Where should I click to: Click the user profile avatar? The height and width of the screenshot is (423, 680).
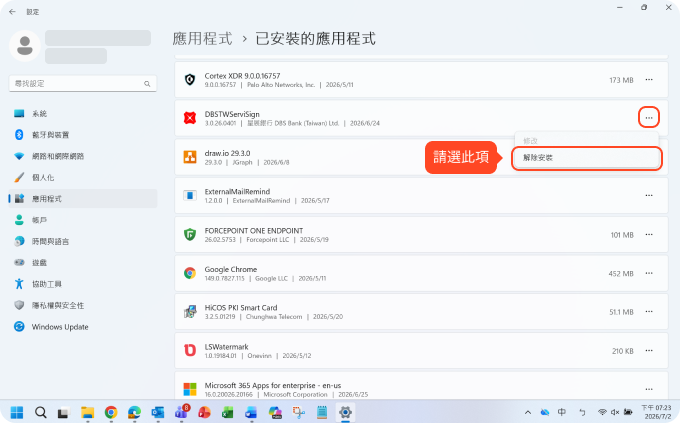(25, 46)
